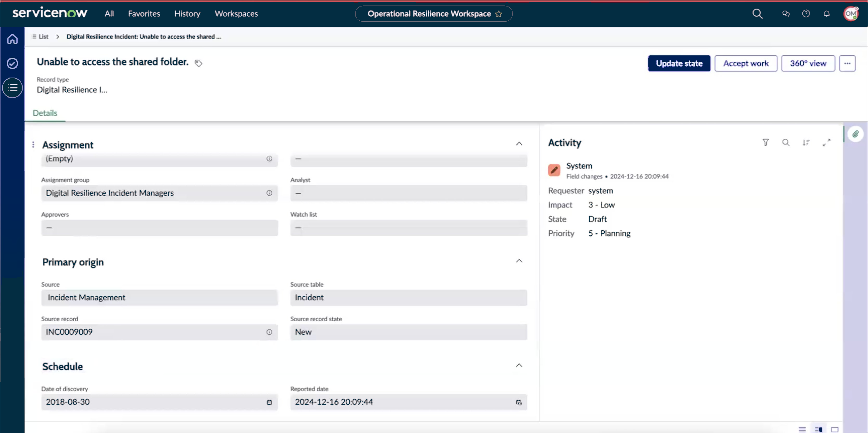Click the Assignment group field

tap(159, 193)
